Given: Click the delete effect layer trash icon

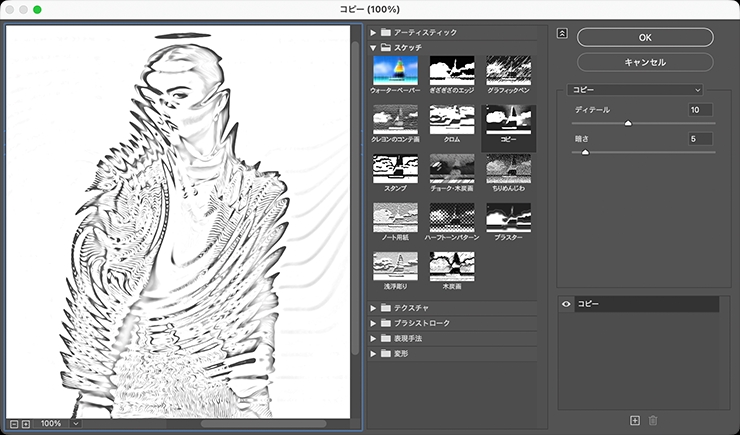Looking at the screenshot, I should click(652, 420).
